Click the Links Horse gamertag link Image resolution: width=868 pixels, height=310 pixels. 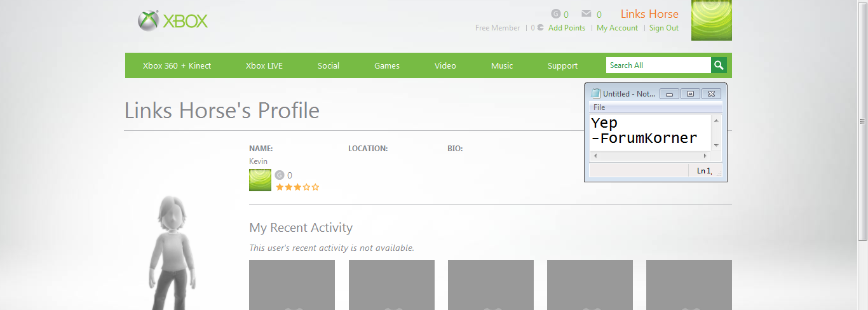click(649, 14)
